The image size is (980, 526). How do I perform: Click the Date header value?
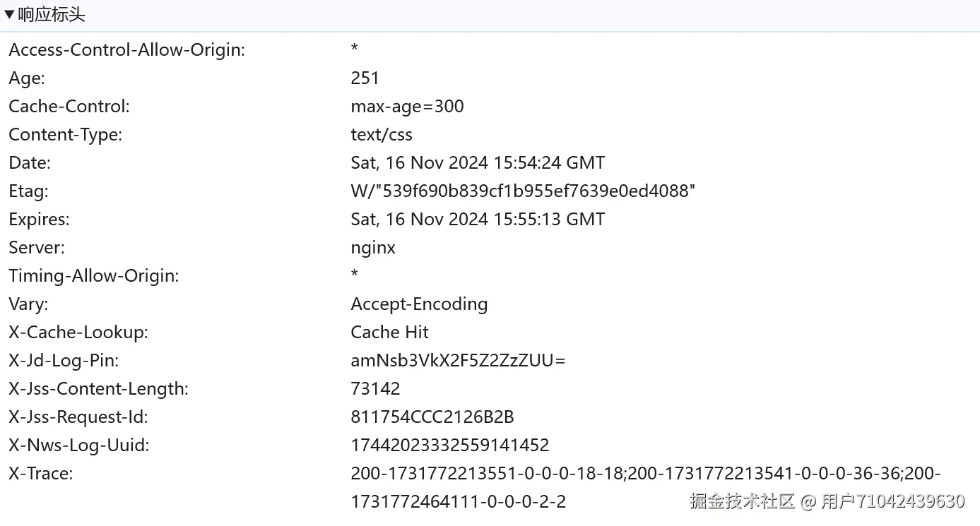tap(478, 163)
